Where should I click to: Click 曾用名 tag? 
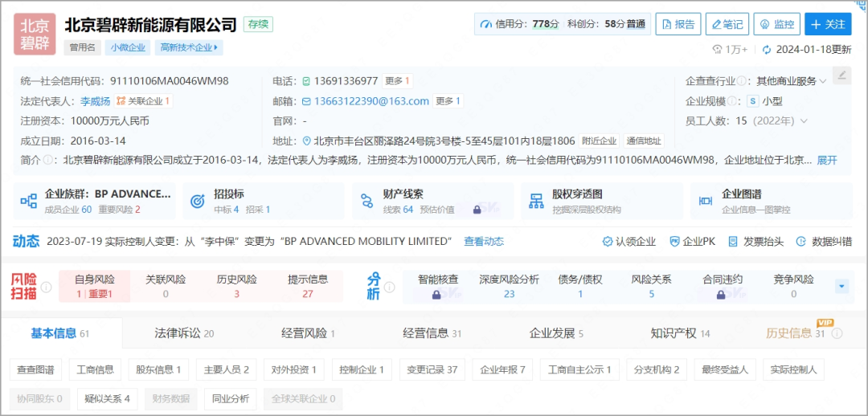click(83, 47)
